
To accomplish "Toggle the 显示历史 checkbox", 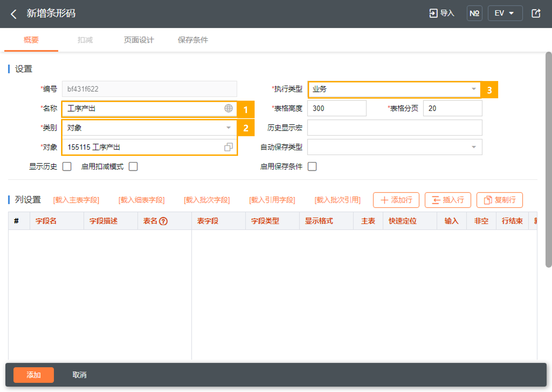I will coord(67,167).
